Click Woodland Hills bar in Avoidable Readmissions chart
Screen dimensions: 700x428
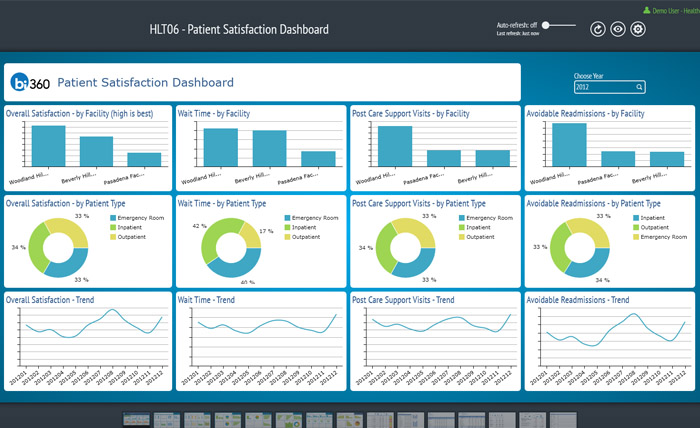(569, 145)
